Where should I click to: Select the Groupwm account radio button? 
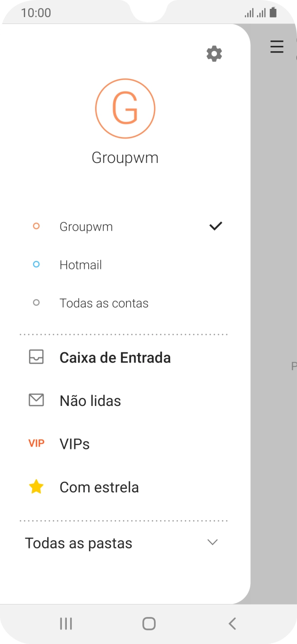(36, 226)
